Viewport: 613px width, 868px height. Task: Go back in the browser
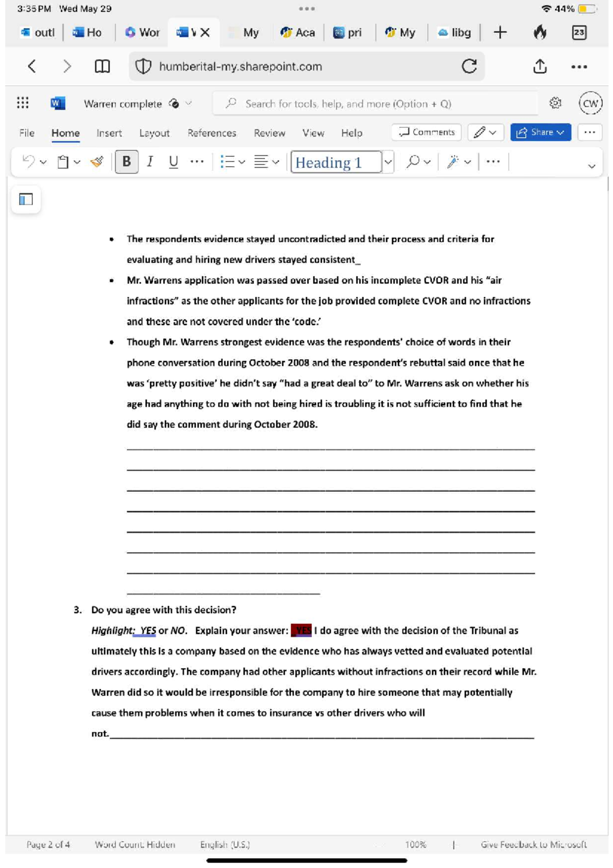(x=32, y=66)
